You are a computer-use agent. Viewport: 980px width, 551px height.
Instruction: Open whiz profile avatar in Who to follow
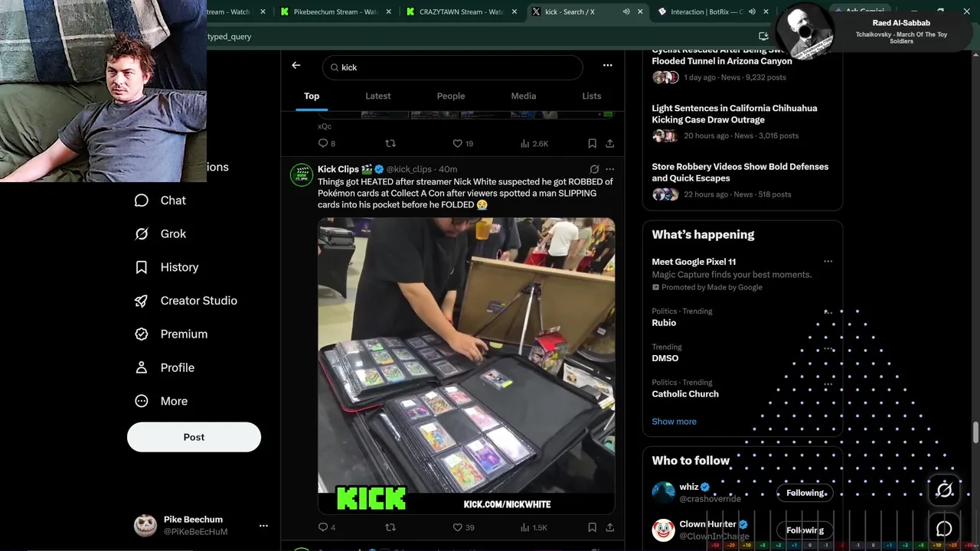pyautogui.click(x=663, y=492)
